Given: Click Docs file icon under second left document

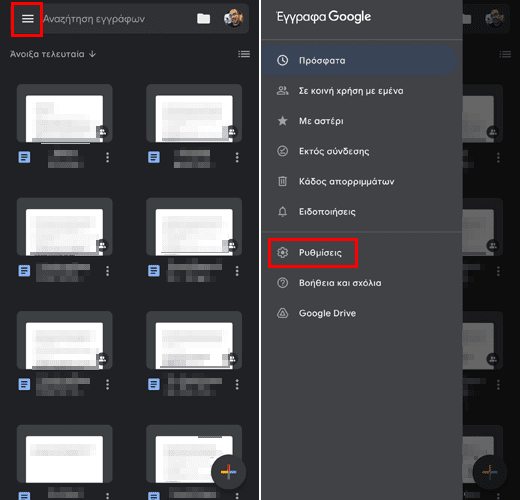Looking at the screenshot, I should pos(24,271).
